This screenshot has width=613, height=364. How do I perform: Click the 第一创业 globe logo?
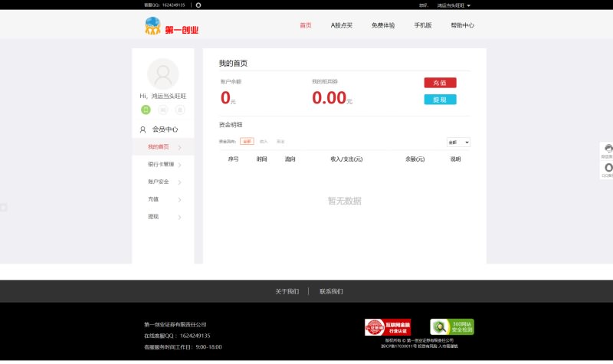pyautogui.click(x=152, y=26)
